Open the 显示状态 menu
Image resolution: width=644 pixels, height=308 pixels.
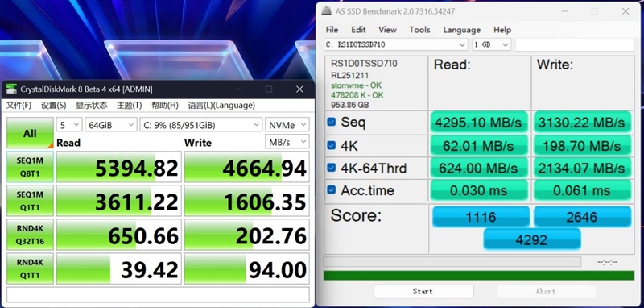(x=91, y=106)
